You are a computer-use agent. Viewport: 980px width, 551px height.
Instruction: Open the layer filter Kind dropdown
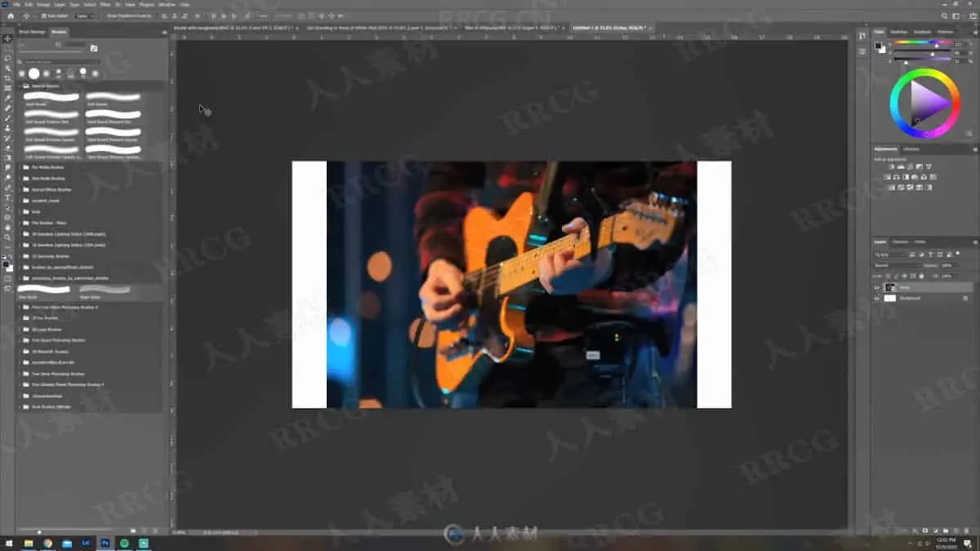[x=890, y=255]
